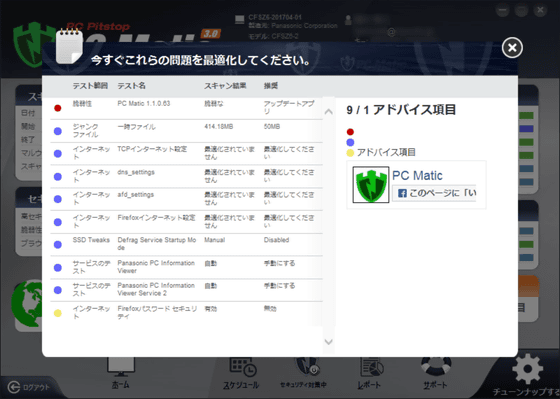The width and height of the screenshot is (560, 399).
Task: Click the tune-up gear icon
Action: point(528,369)
